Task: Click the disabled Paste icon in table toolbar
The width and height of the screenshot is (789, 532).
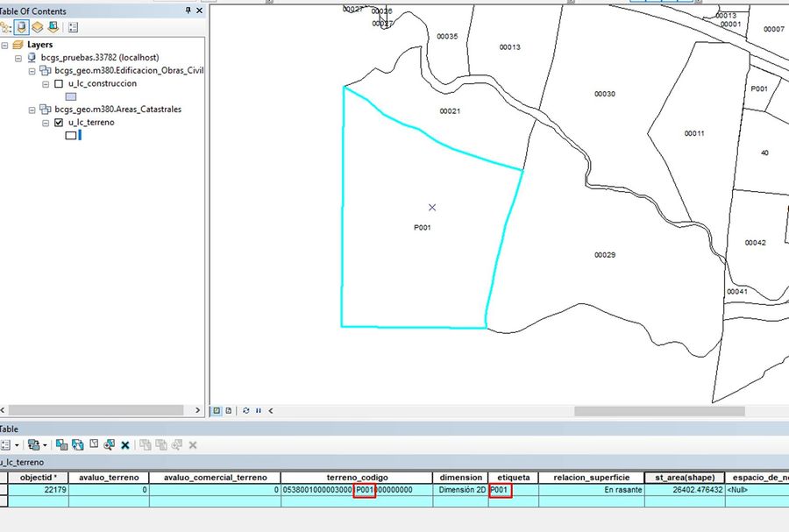Action: 161,444
